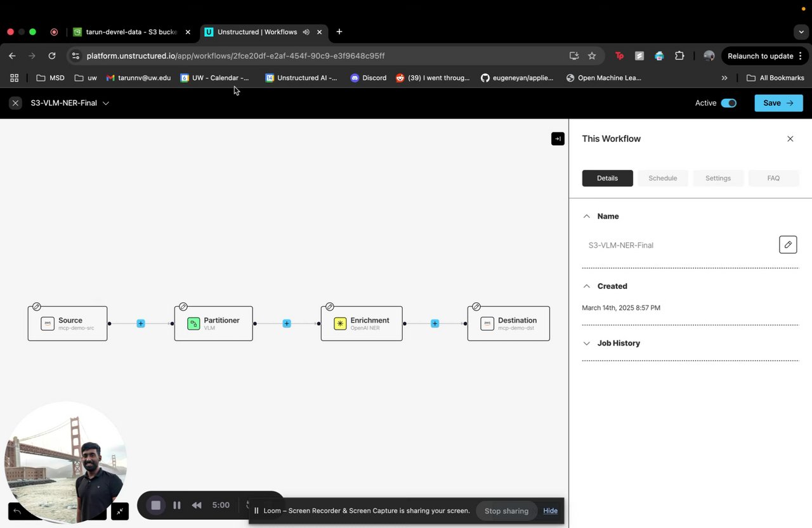Viewport: 812px width, 528px height.
Task: Expand the Job History section
Action: (x=586, y=343)
